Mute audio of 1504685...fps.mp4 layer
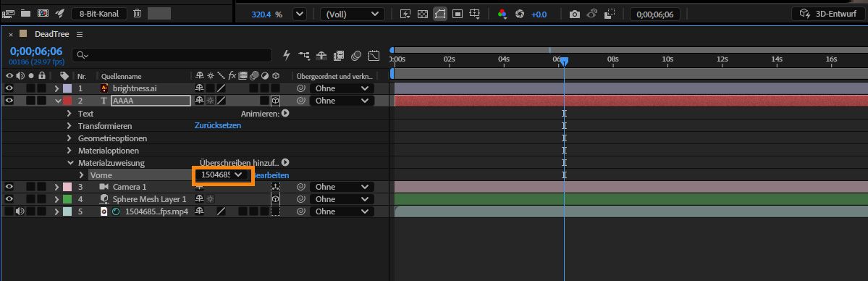Screen dimensions: 868x281 pos(20,211)
